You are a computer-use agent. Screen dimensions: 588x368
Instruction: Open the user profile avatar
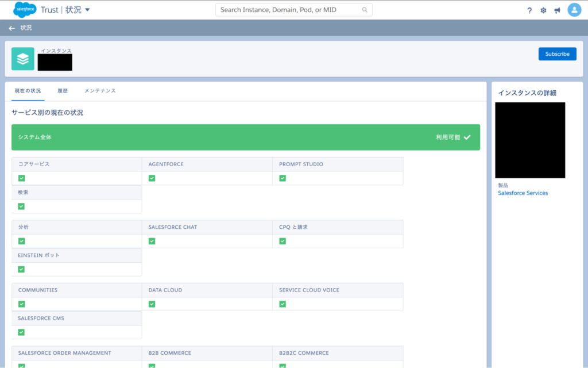[574, 10]
